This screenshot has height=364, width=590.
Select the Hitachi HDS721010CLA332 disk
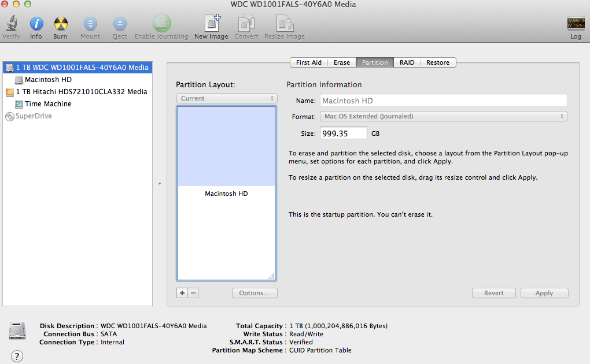(x=78, y=92)
